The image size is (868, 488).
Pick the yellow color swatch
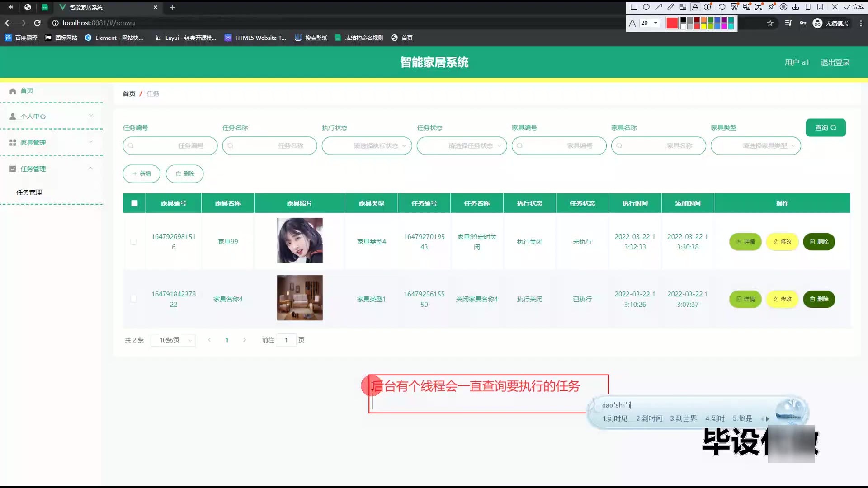tap(703, 26)
